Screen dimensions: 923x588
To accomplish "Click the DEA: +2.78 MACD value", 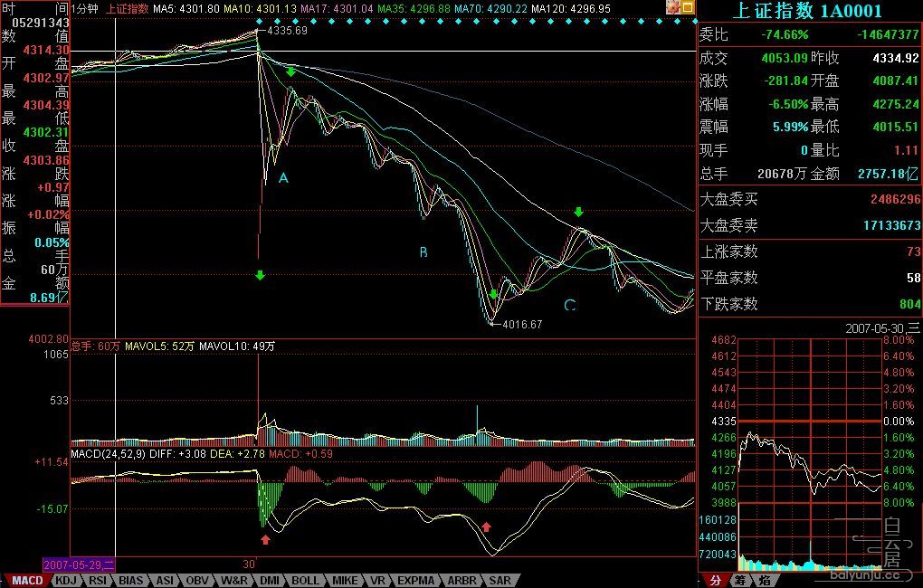I will tap(237, 454).
